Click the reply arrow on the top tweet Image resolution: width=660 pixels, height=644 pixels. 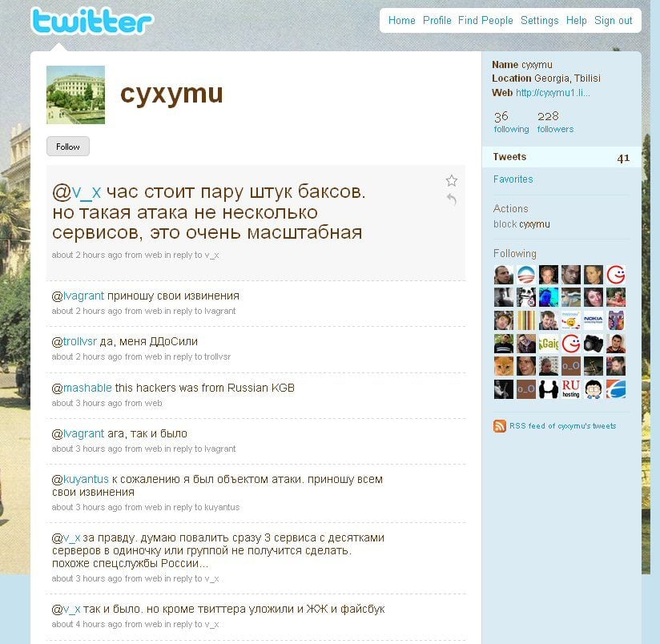click(x=452, y=200)
